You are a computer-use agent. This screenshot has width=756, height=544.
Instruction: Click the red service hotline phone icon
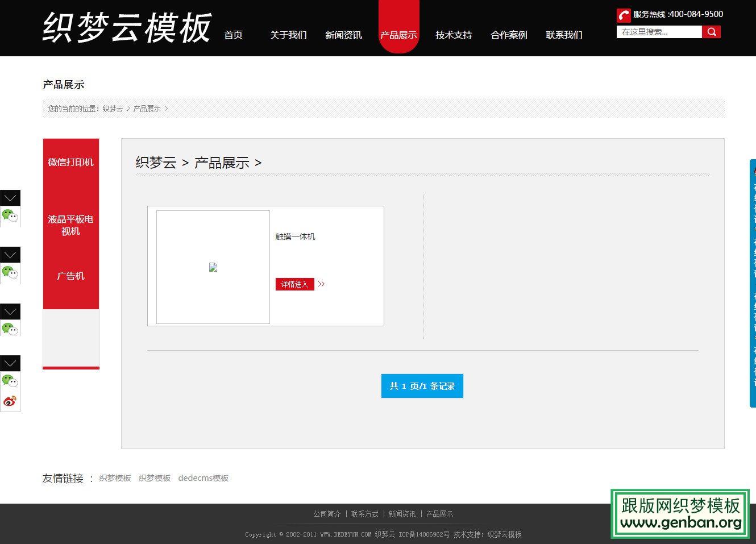pyautogui.click(x=623, y=15)
